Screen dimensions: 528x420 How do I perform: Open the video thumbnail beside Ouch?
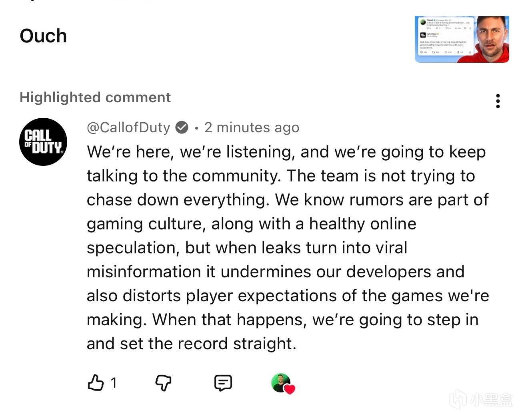pyautogui.click(x=462, y=39)
